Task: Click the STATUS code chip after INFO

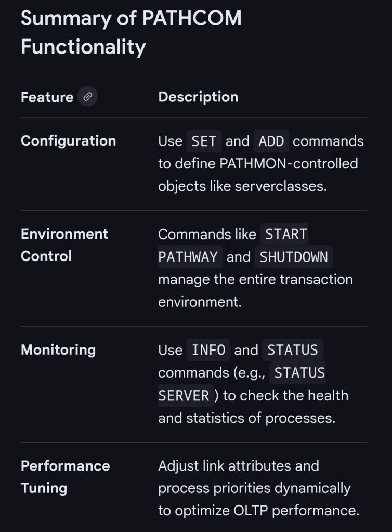Action: point(292,350)
